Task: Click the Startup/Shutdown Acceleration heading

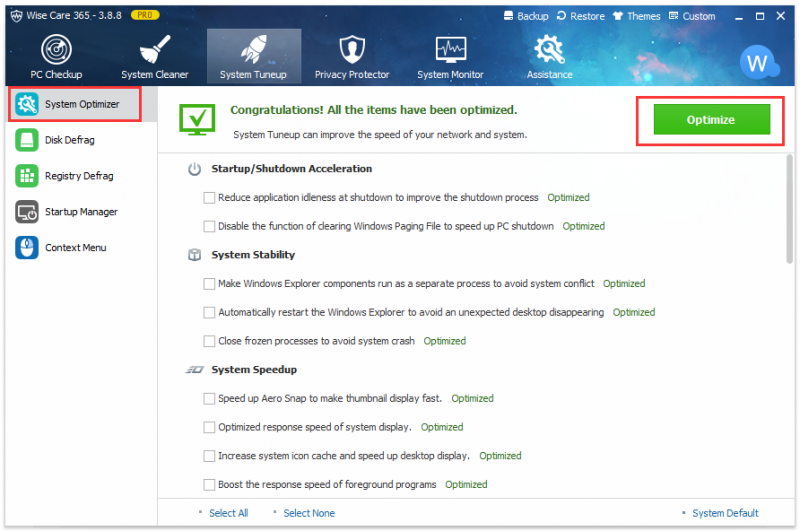Action: point(292,169)
